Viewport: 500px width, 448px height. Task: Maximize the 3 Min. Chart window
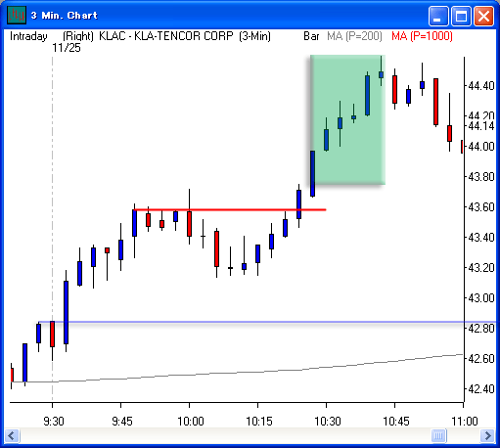pos(461,16)
